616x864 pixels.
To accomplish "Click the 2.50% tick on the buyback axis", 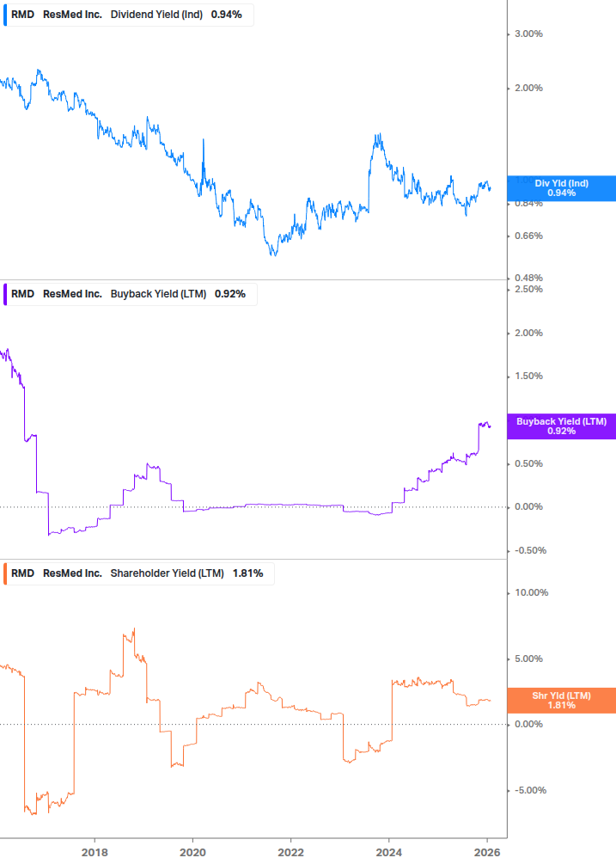I will click(528, 289).
